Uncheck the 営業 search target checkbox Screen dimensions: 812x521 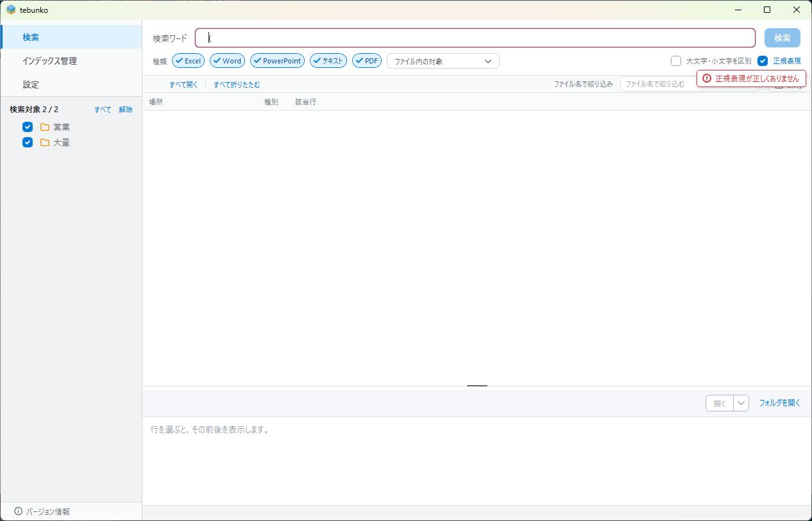click(28, 127)
